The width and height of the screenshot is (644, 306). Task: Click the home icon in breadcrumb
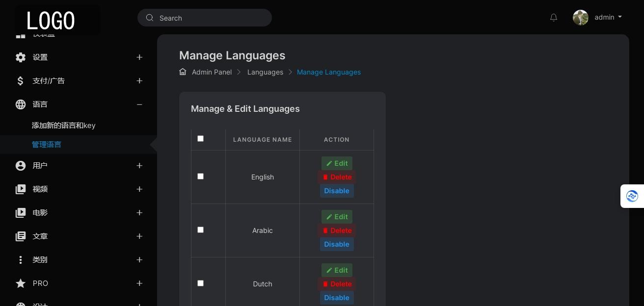183,72
